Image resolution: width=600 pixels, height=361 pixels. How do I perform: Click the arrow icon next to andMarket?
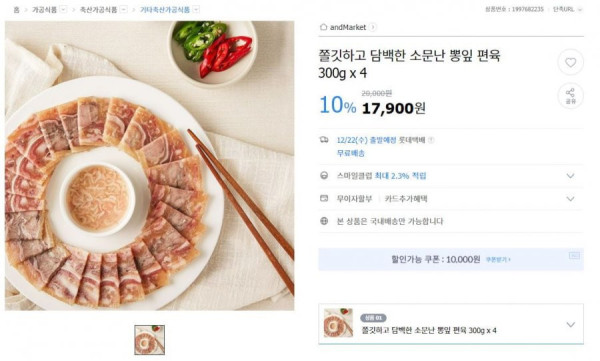pyautogui.click(x=372, y=27)
